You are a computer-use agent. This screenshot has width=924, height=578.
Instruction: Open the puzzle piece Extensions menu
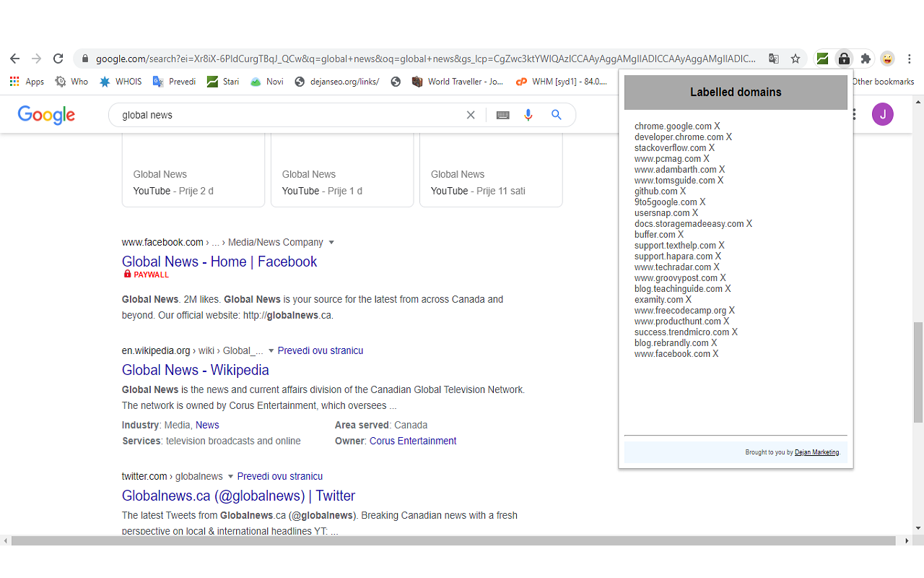[x=866, y=59]
